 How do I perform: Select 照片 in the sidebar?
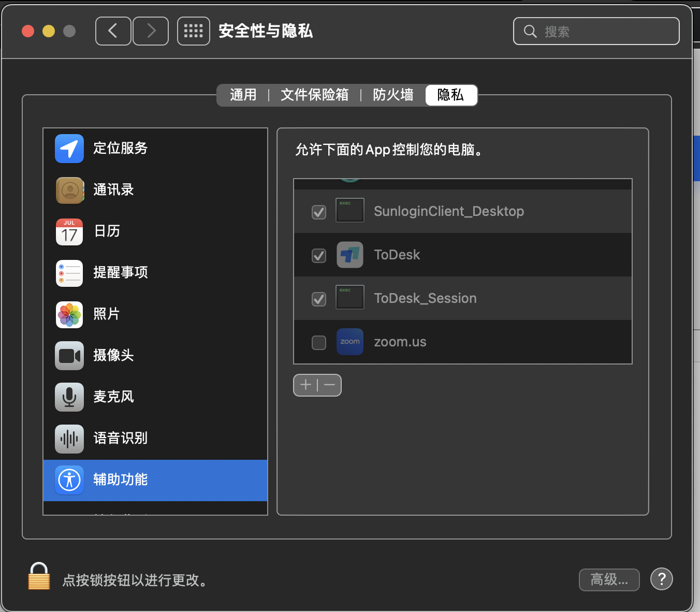tap(155, 314)
